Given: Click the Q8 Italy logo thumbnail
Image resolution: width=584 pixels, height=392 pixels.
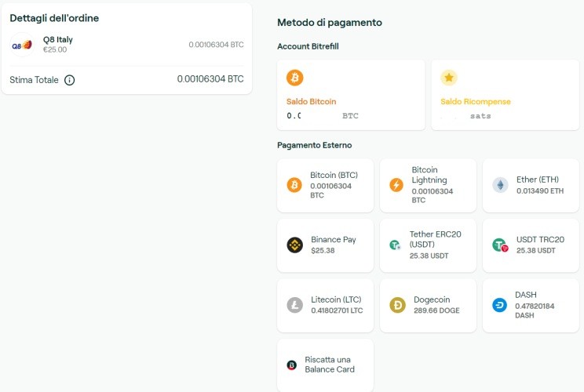Looking at the screenshot, I should tap(22, 45).
